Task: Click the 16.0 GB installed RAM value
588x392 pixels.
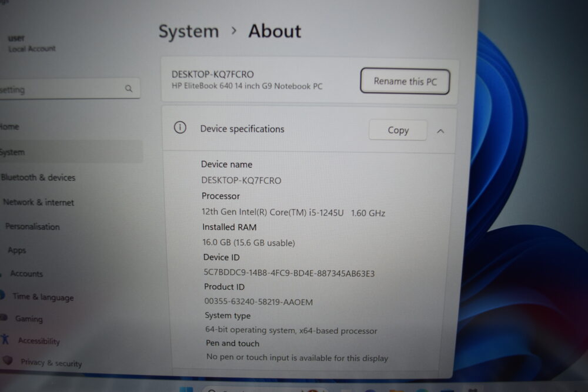Action: click(249, 243)
